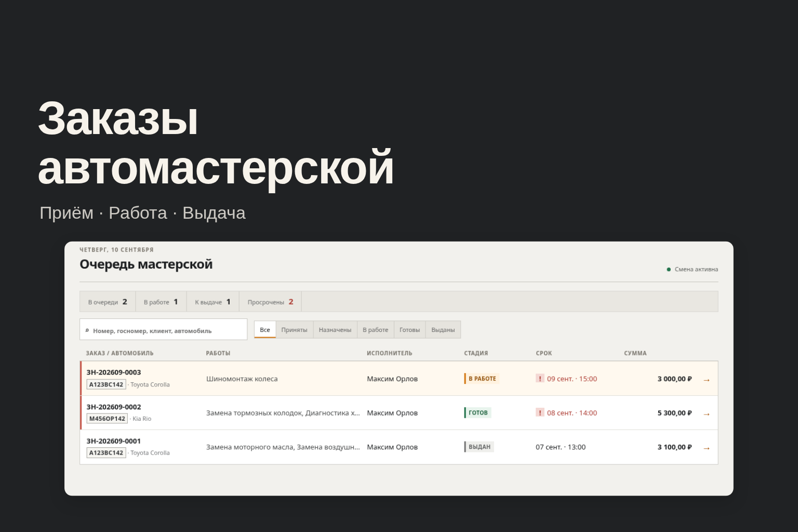Click the search magnifier icon
The image size is (798, 532).
[x=87, y=330]
